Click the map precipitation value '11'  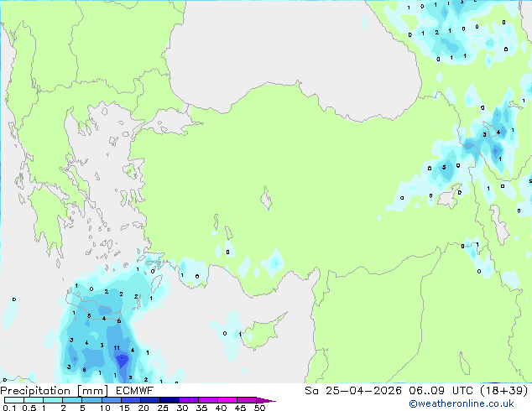[x=117, y=347]
